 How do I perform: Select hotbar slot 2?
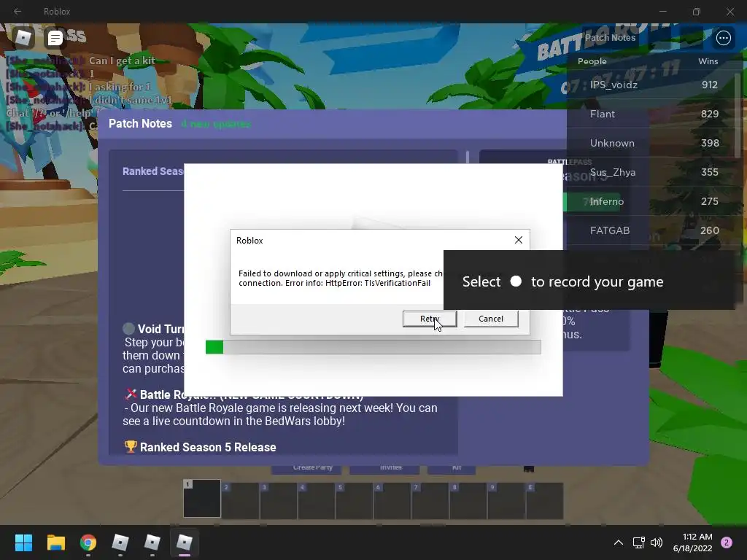pos(240,500)
